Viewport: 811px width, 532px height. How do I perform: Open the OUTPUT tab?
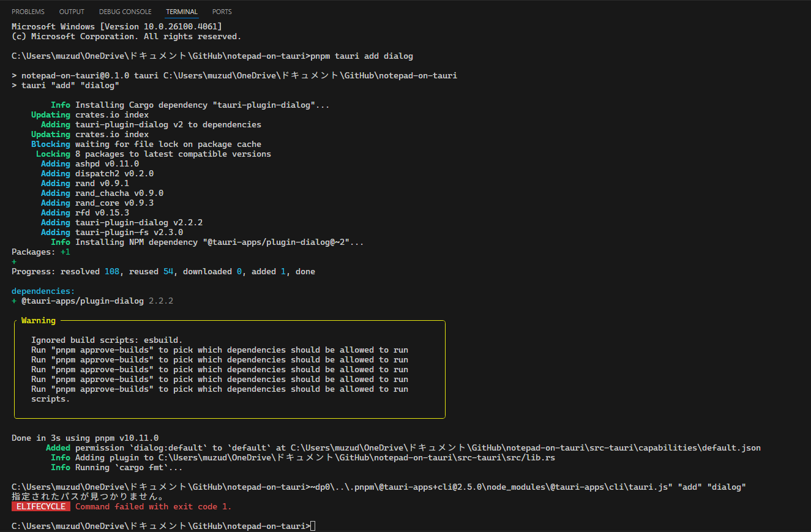tap(72, 12)
